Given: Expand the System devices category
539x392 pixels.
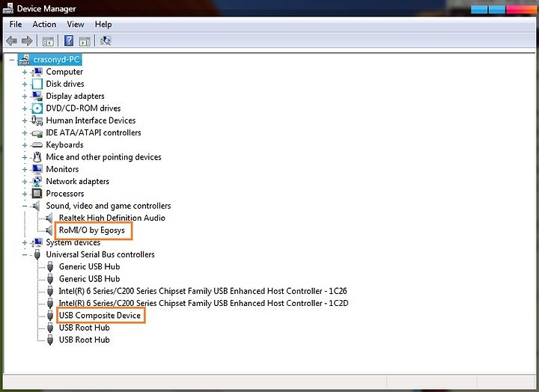Looking at the screenshot, I should click(25, 242).
